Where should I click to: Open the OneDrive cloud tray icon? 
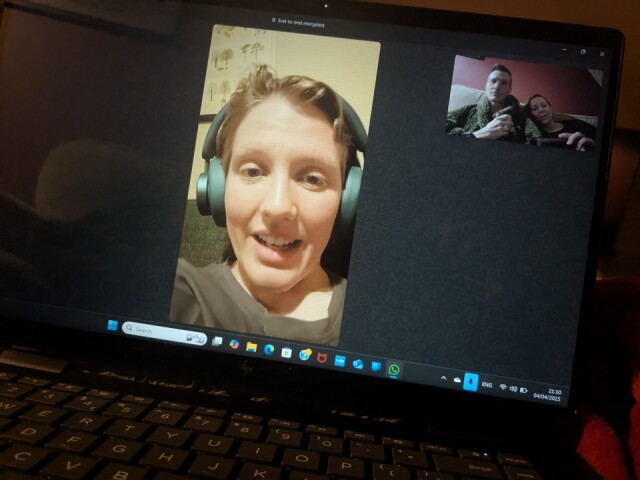[x=457, y=380]
